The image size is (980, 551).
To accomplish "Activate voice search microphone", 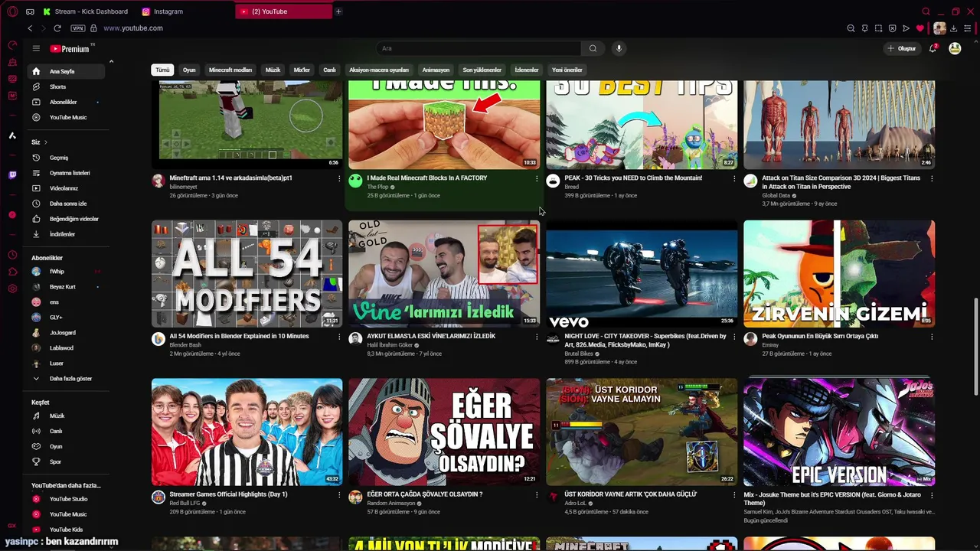I will (619, 48).
